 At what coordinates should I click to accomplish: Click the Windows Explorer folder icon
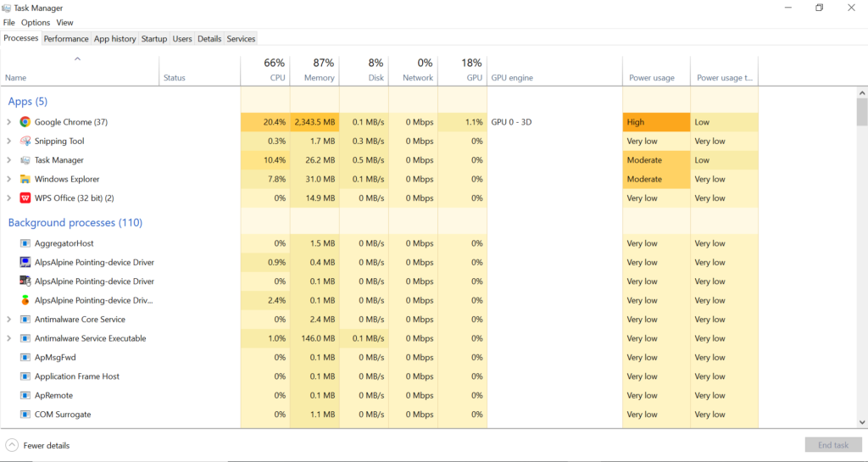pyautogui.click(x=25, y=180)
